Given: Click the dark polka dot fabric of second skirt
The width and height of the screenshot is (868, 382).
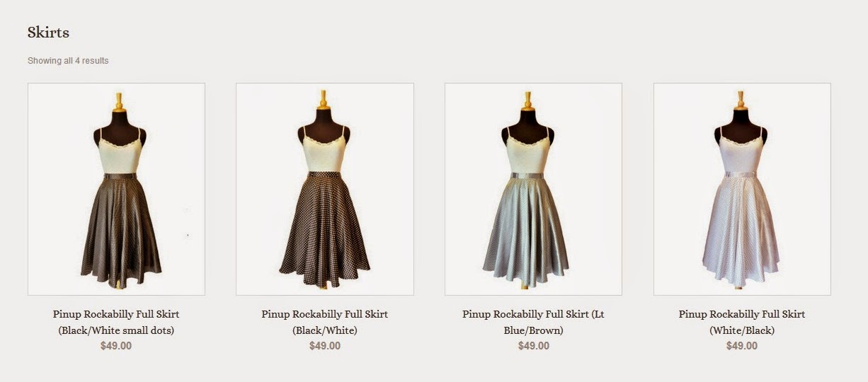Looking at the screenshot, I should [x=324, y=226].
